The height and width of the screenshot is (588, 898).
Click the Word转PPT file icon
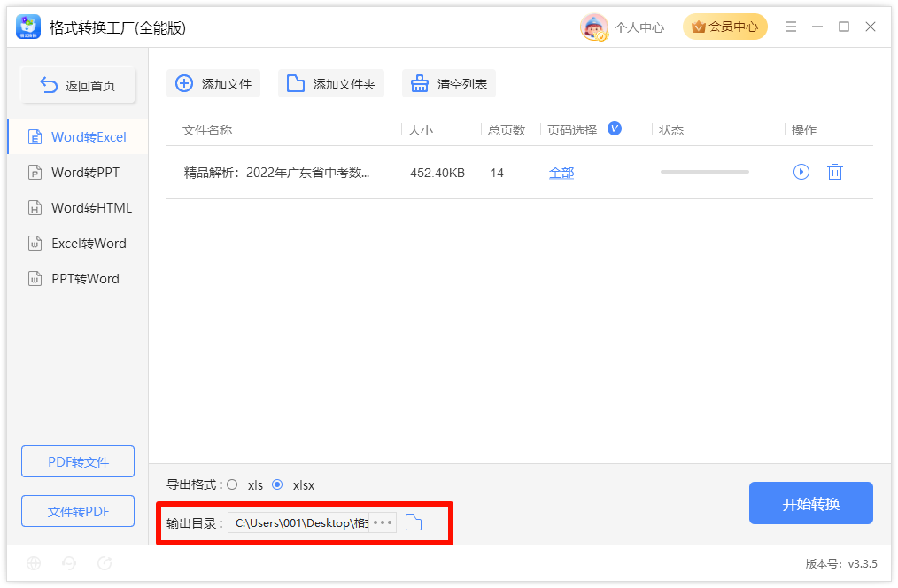point(35,173)
